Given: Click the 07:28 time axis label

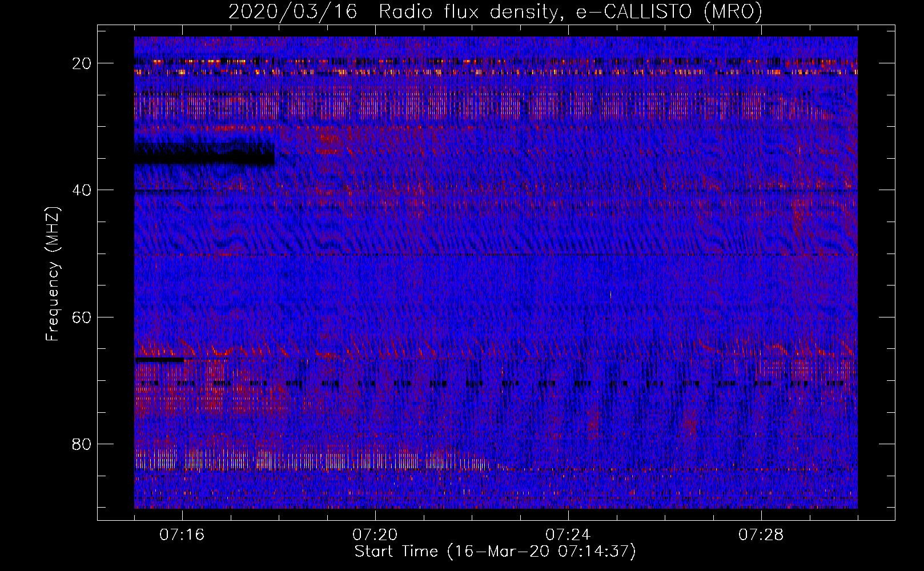Looking at the screenshot, I should coord(761,535).
